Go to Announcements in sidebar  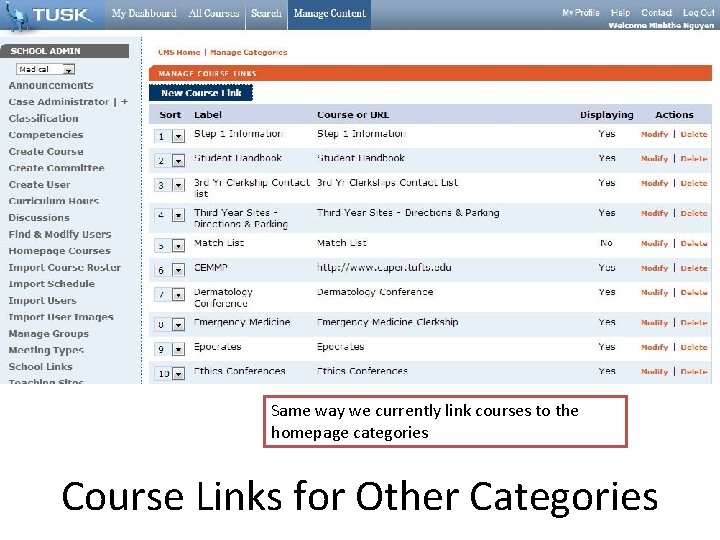pyautogui.click(x=51, y=85)
